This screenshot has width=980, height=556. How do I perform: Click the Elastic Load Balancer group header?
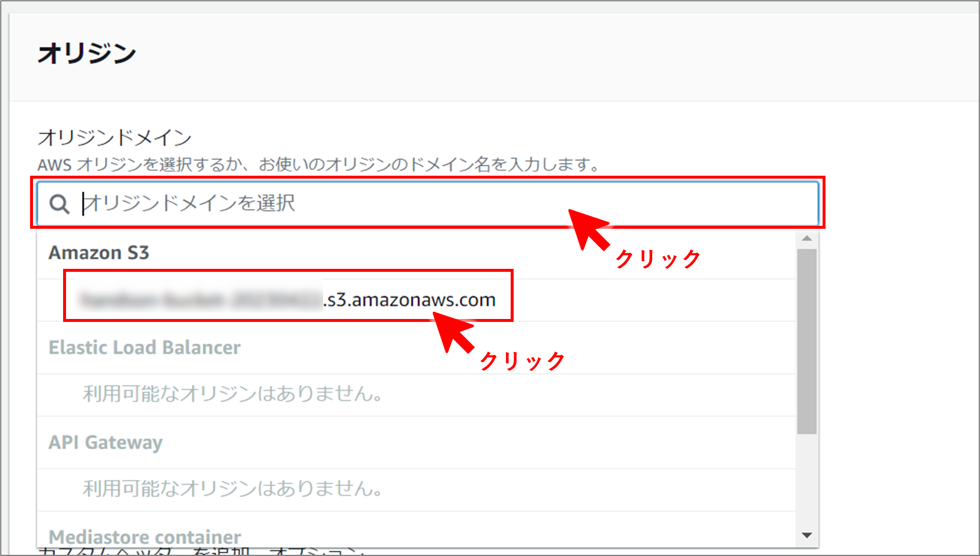pos(144,348)
